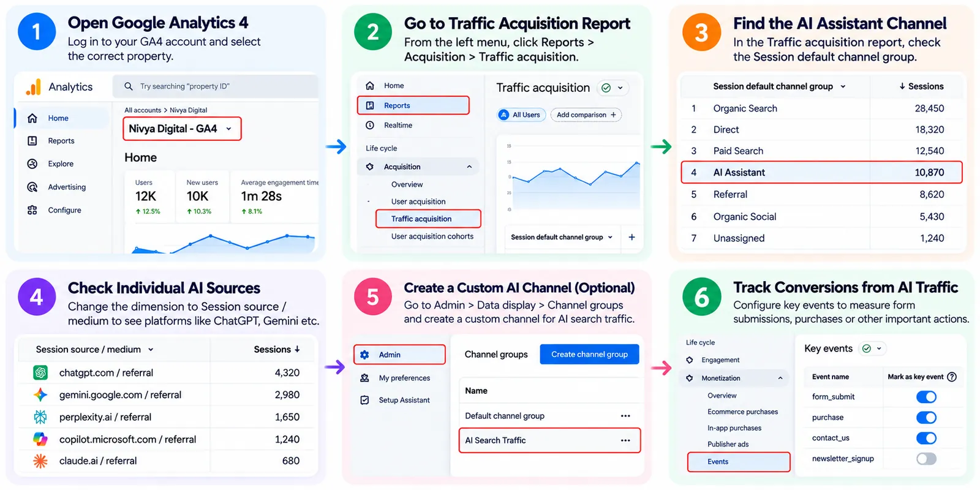Click the 'Try searching property ID' search field
This screenshot has height=490, width=980.
tap(216, 86)
